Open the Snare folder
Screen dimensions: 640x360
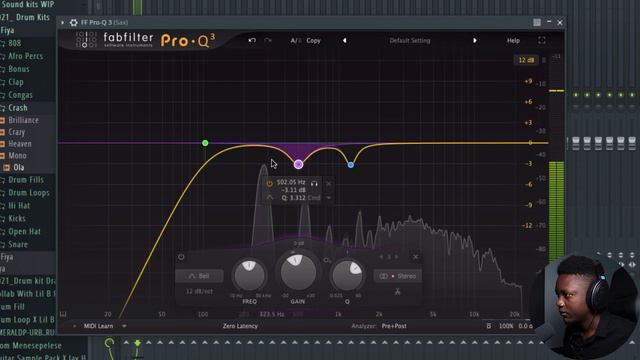coord(18,244)
